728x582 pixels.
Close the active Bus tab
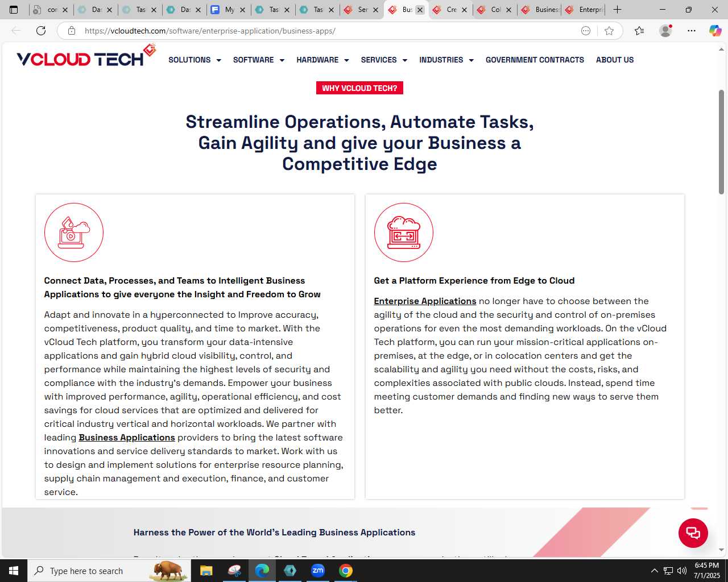pyautogui.click(x=420, y=10)
